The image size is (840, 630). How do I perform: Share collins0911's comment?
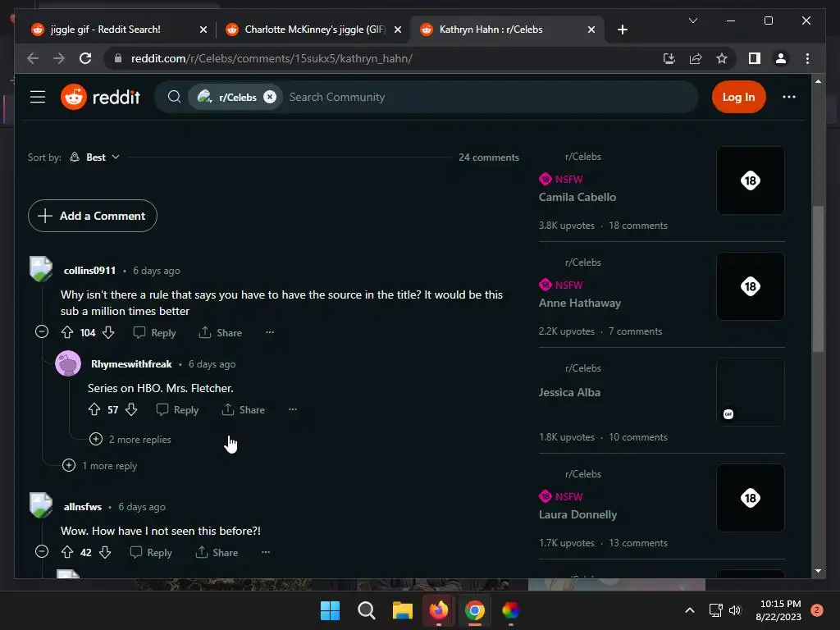220,333
